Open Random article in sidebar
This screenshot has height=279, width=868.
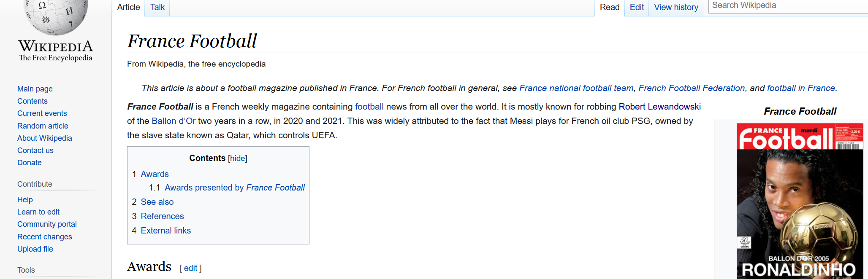tap(43, 126)
